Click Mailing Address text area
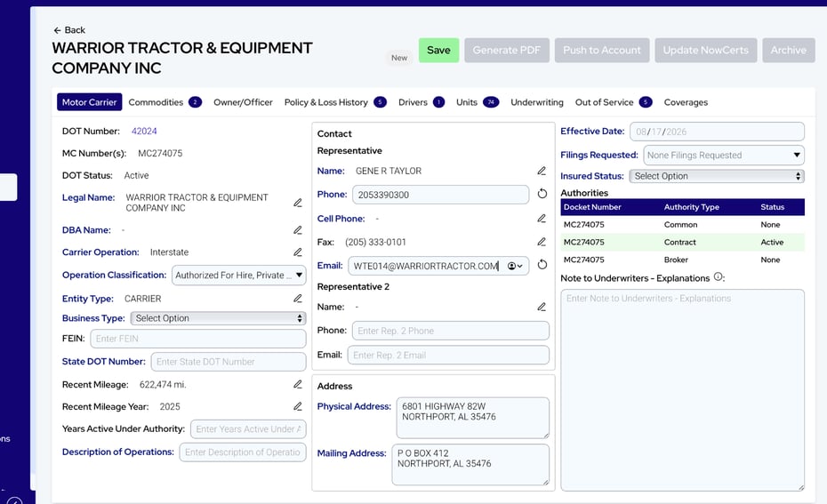This screenshot has width=827, height=504. tap(470, 465)
